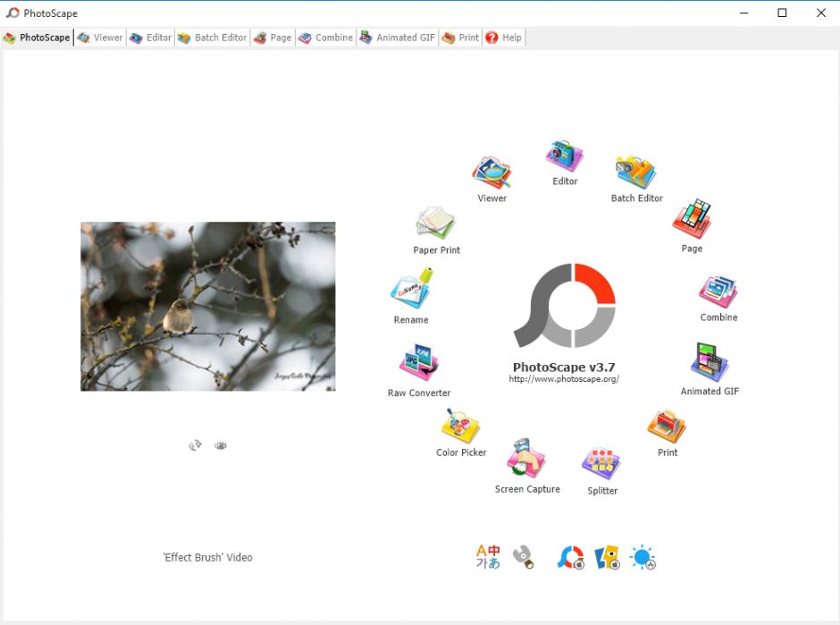Viewport: 840px width, 625px height.
Task: Click the bird photo thumbnail
Action: click(x=207, y=306)
